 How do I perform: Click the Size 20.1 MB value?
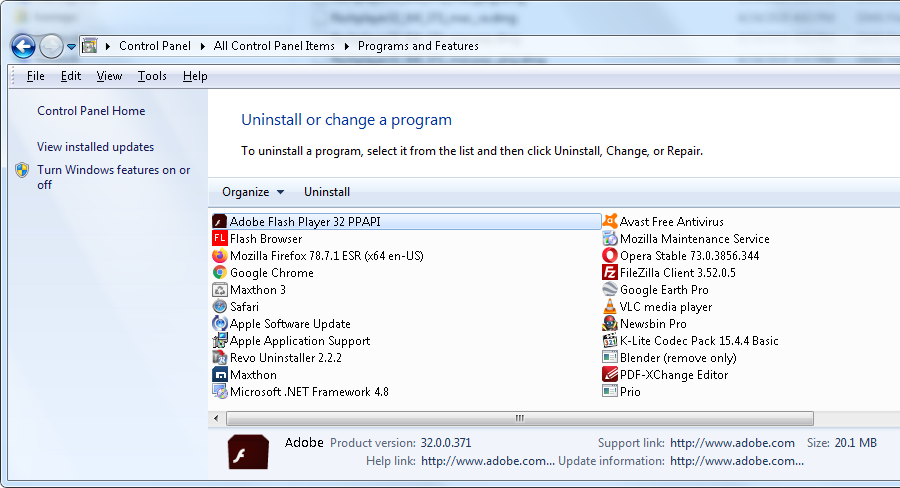[856, 443]
